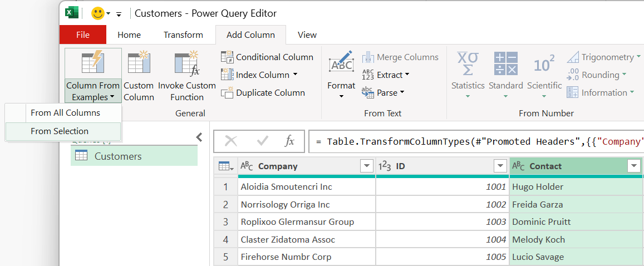Switch to the Home ribbon tab
The width and height of the screenshot is (644, 266).
[x=129, y=35]
